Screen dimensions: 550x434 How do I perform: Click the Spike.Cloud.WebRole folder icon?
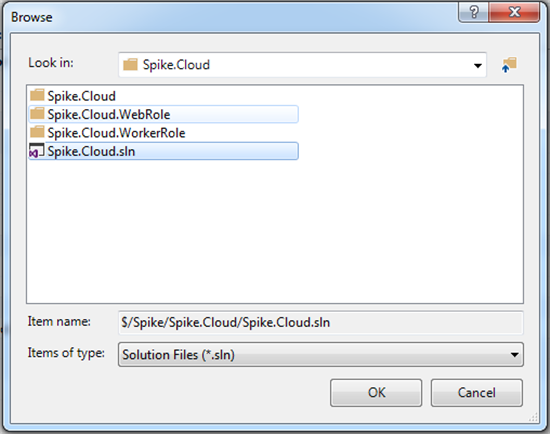point(37,114)
